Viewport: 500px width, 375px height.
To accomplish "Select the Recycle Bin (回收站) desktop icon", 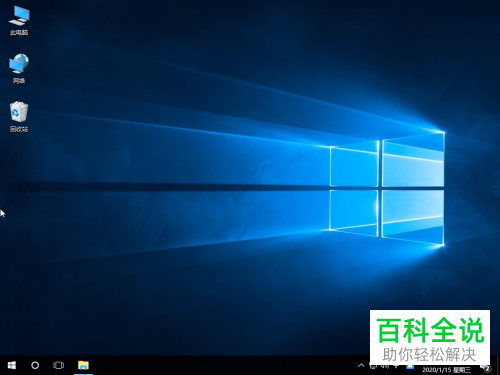I will [x=19, y=117].
